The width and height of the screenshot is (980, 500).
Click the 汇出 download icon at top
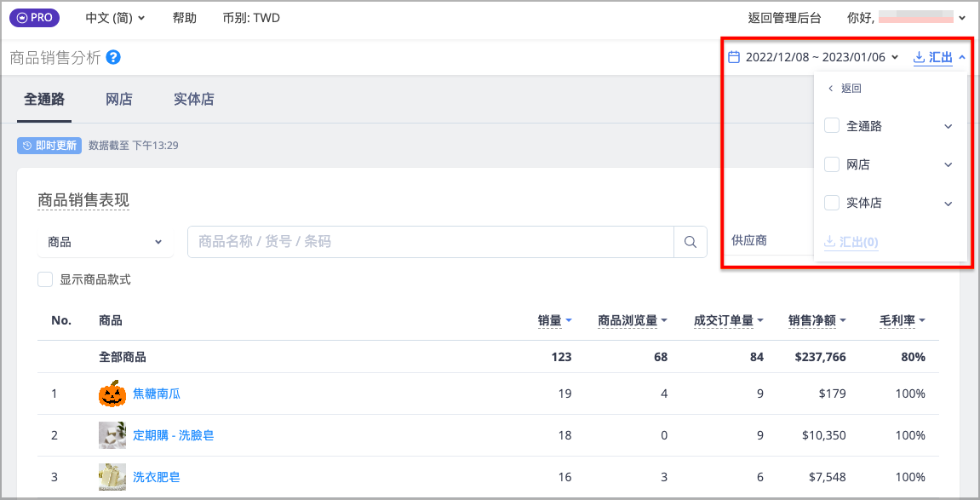pyautogui.click(x=919, y=58)
